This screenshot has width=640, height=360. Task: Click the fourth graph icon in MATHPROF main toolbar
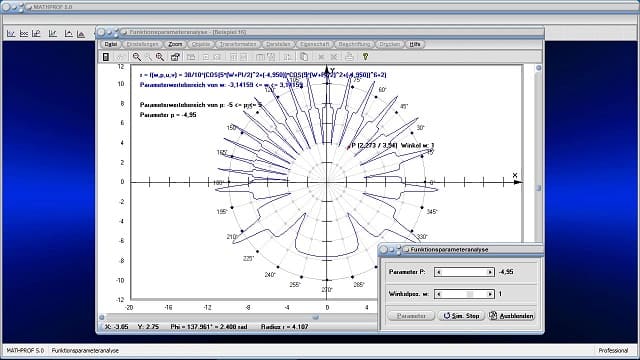(53, 34)
